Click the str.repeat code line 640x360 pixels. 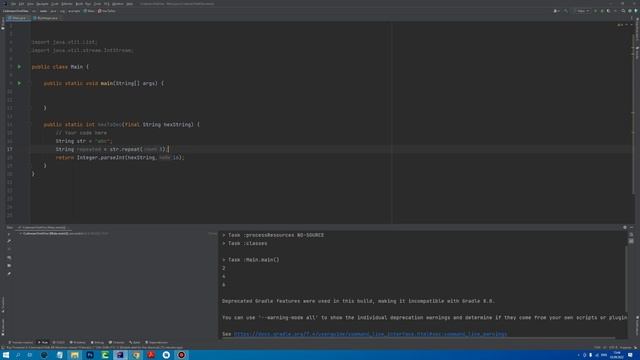coord(112,149)
